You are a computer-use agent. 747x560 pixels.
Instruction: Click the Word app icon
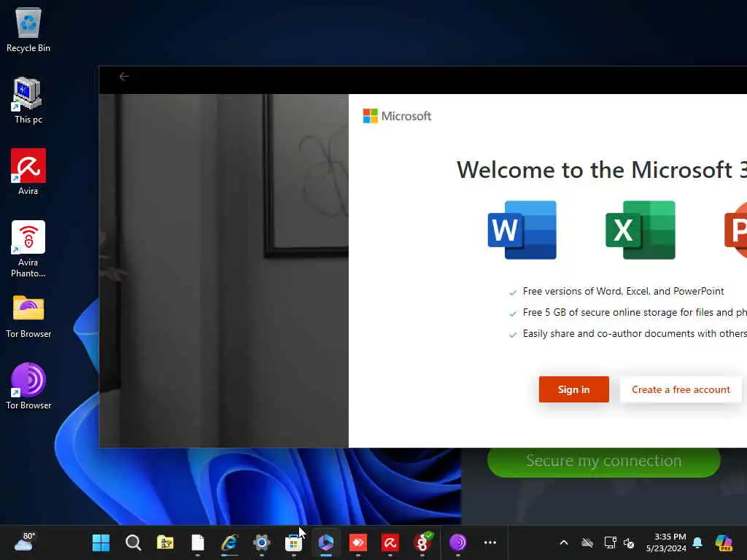tap(522, 230)
